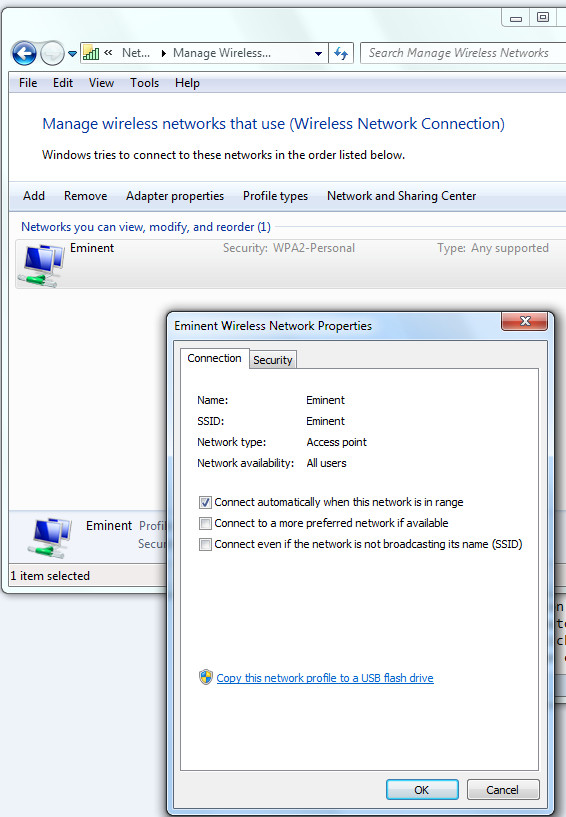Screen dimensions: 566x817
Task: Click the Search Manage Wireless Networks field
Action: click(463, 53)
